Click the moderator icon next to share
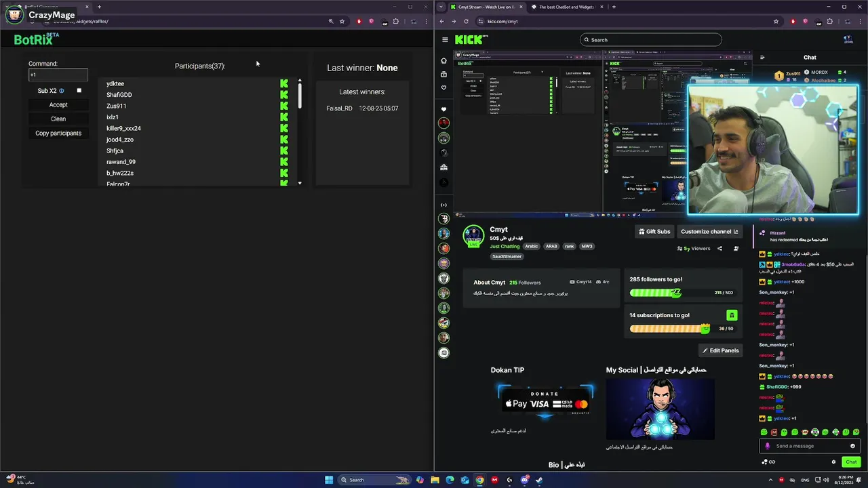The width and height of the screenshot is (868, 488). [x=736, y=249]
